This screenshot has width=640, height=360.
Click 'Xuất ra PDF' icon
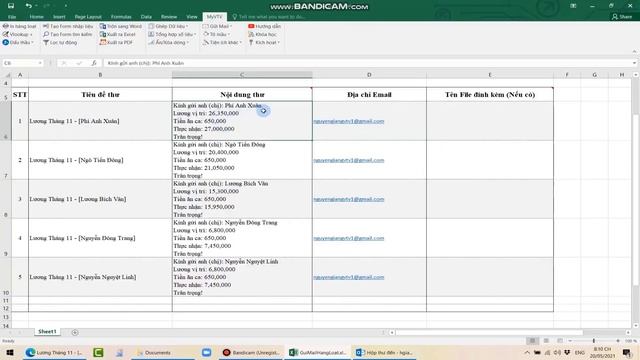click(103, 42)
